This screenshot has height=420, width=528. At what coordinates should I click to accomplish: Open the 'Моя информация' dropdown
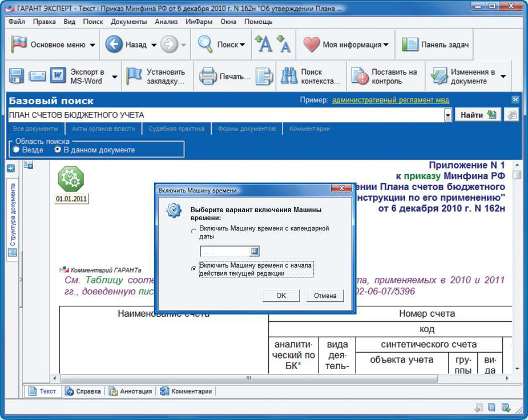tap(386, 45)
